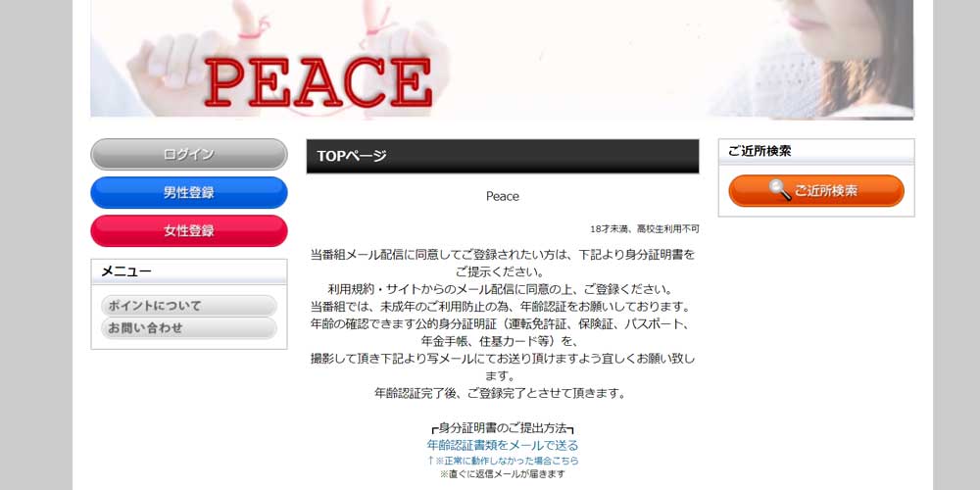
Task: Click the orange ご近所検索 search button
Action: click(x=816, y=191)
